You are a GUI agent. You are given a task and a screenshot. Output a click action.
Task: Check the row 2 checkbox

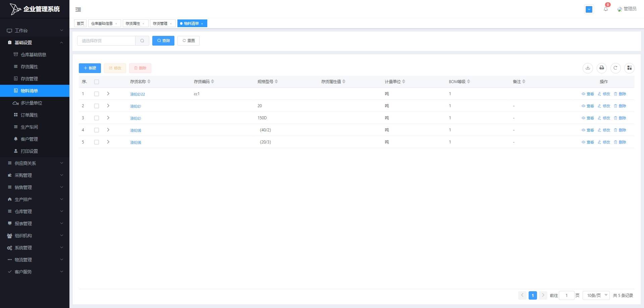[x=97, y=106]
